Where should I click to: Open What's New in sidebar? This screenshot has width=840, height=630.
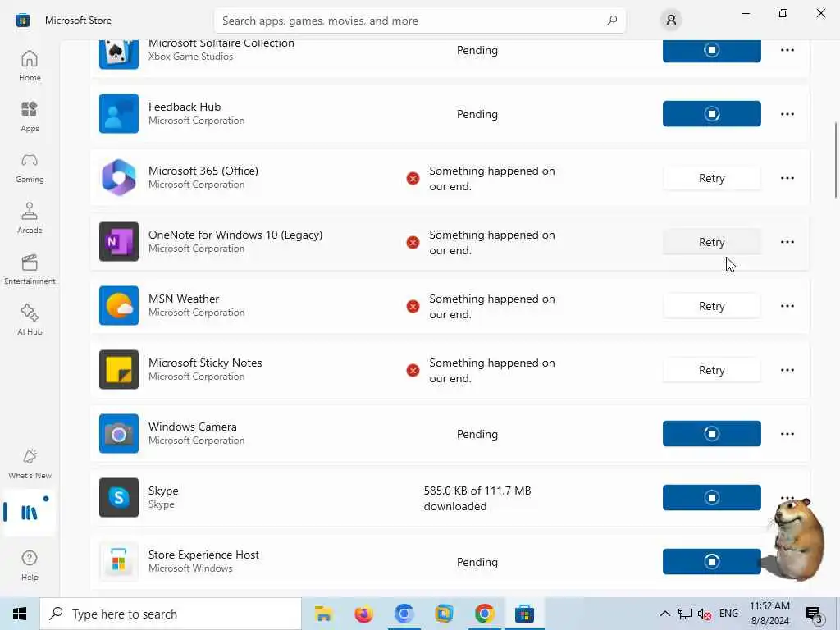30,463
